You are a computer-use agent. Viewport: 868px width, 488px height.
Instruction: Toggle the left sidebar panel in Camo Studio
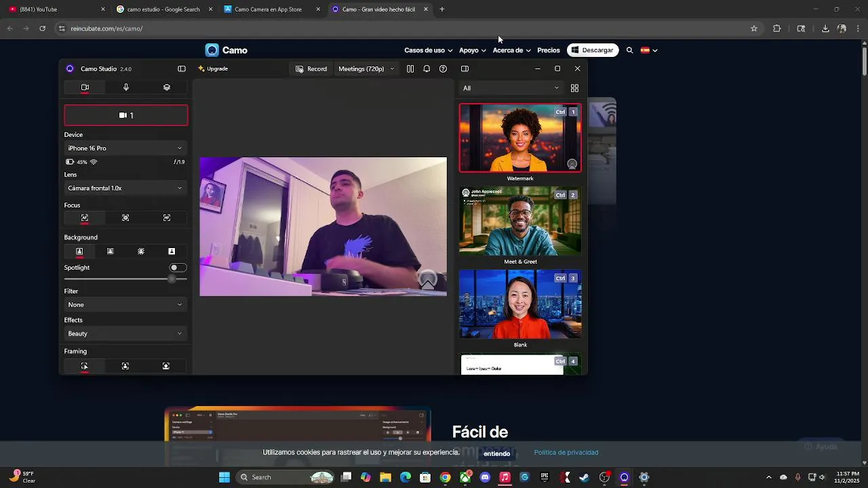point(182,68)
